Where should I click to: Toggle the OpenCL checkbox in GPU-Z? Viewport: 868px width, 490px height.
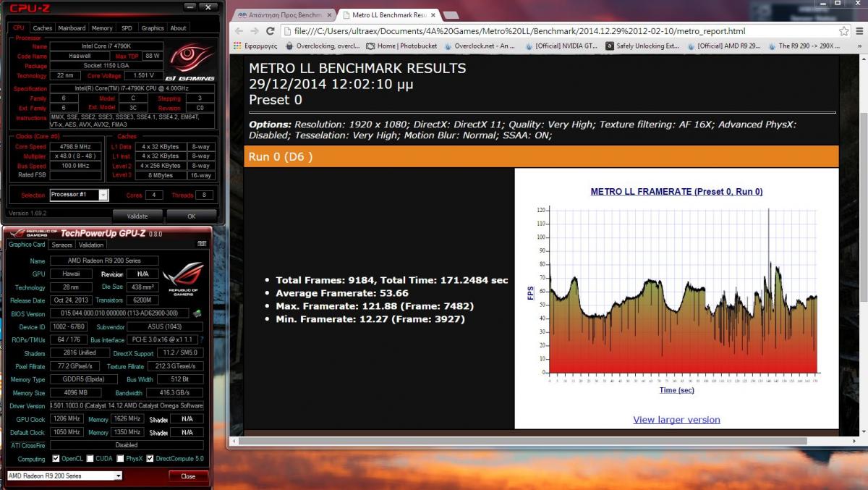pyautogui.click(x=56, y=459)
